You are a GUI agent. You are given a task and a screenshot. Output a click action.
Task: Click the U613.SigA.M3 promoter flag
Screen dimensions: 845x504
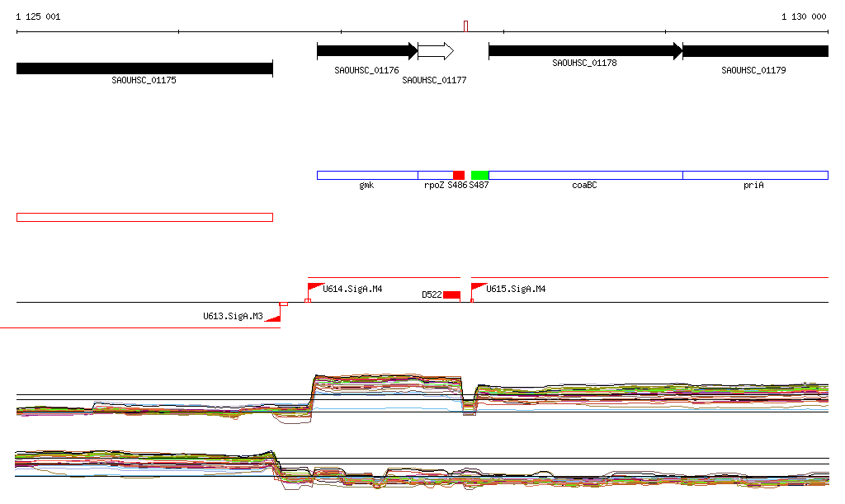point(274,318)
